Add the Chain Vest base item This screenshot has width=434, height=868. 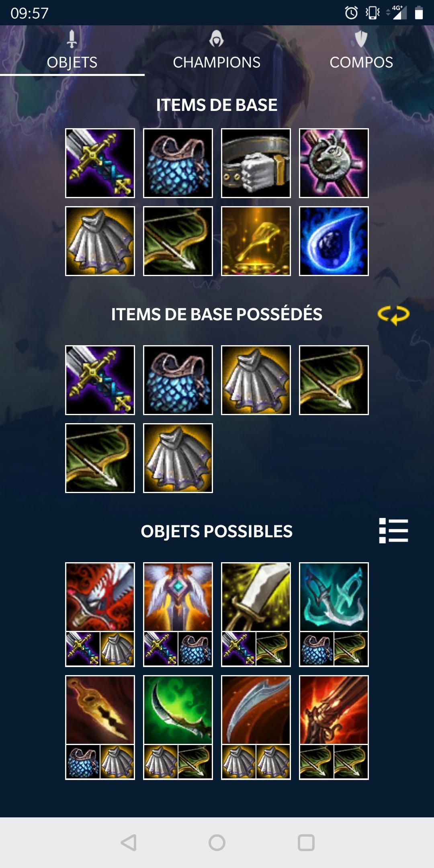point(178,163)
